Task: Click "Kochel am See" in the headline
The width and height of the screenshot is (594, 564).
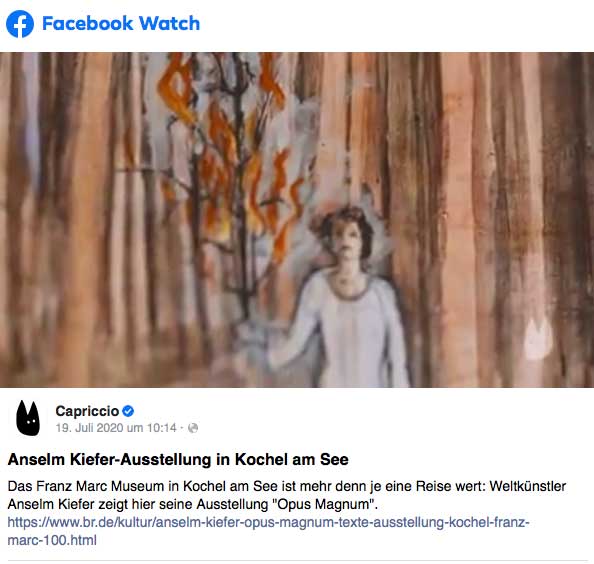Action: point(292,459)
